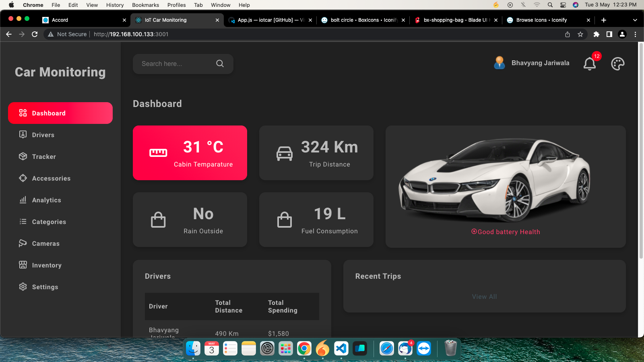Open Accessories from the sidebar
This screenshot has height=362, width=644.
(x=51, y=178)
